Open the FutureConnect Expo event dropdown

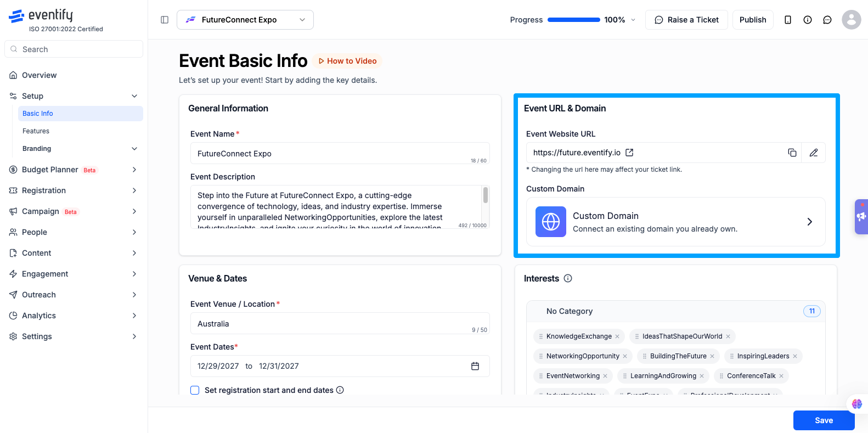click(x=245, y=20)
